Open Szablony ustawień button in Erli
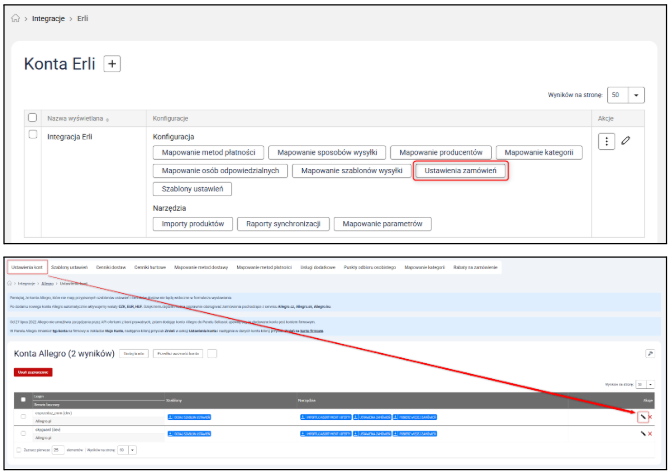Image resolution: width=670 pixels, height=472 pixels. point(192,189)
